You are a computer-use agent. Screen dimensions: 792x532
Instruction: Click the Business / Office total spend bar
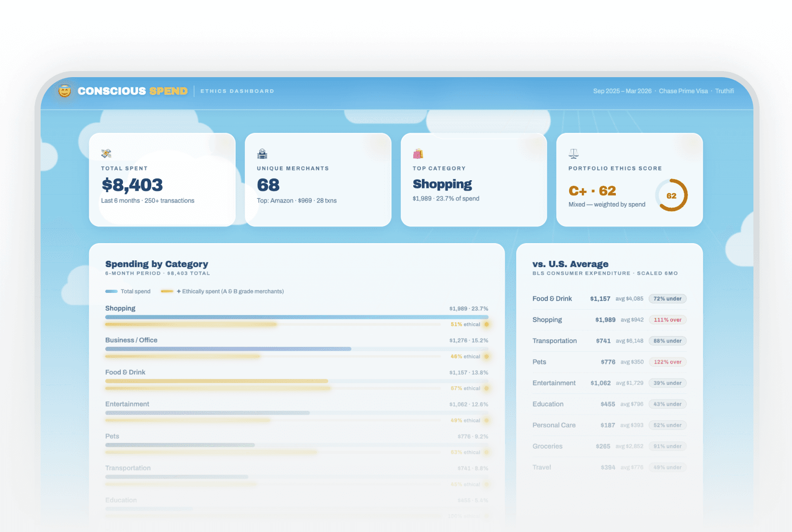[x=228, y=349]
